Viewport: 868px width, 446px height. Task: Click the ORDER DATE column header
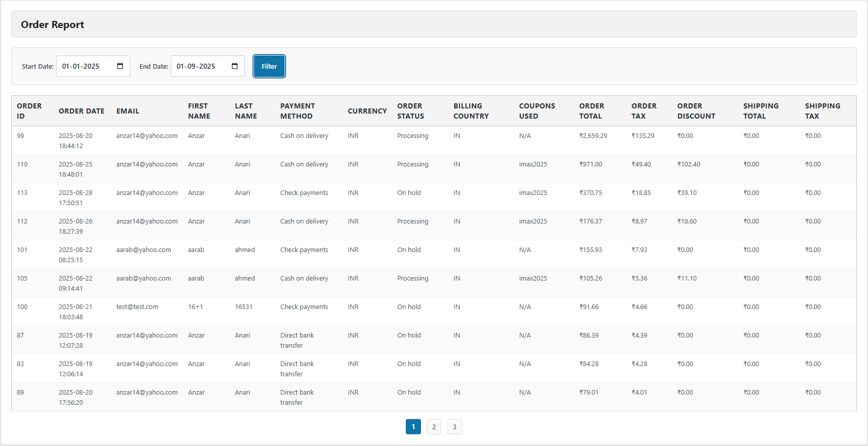click(81, 111)
